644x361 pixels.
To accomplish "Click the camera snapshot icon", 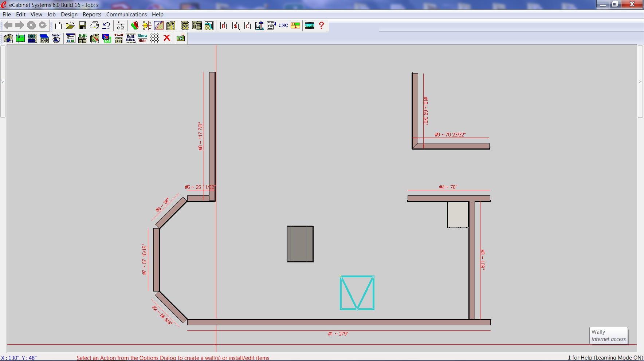I will coord(181,38).
